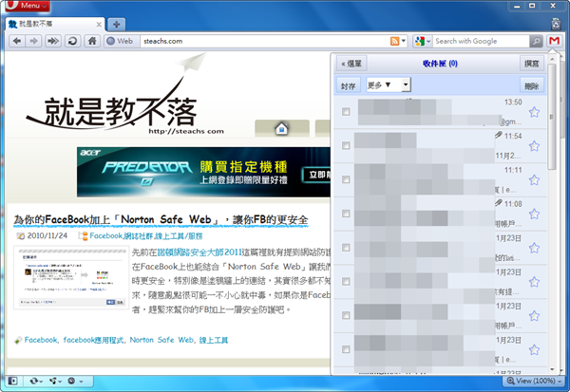Click the magnifier search button

[536, 41]
